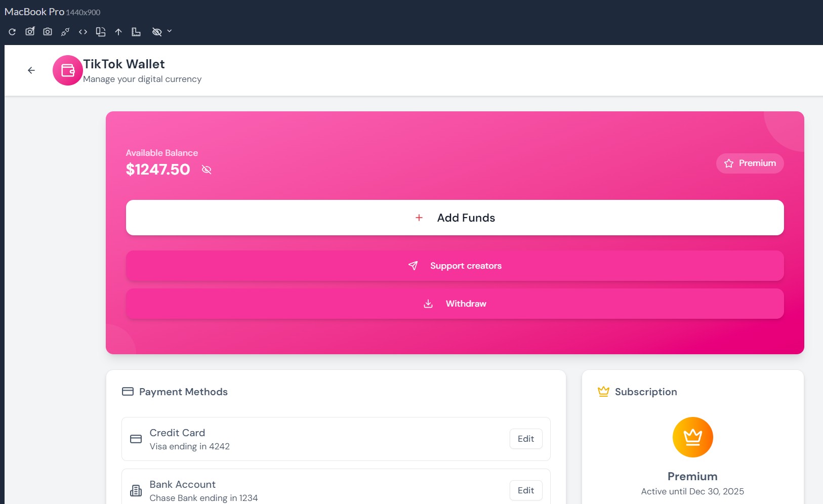
Task: Click the quick screenshot camera-with-flash icon
Action: click(x=30, y=31)
